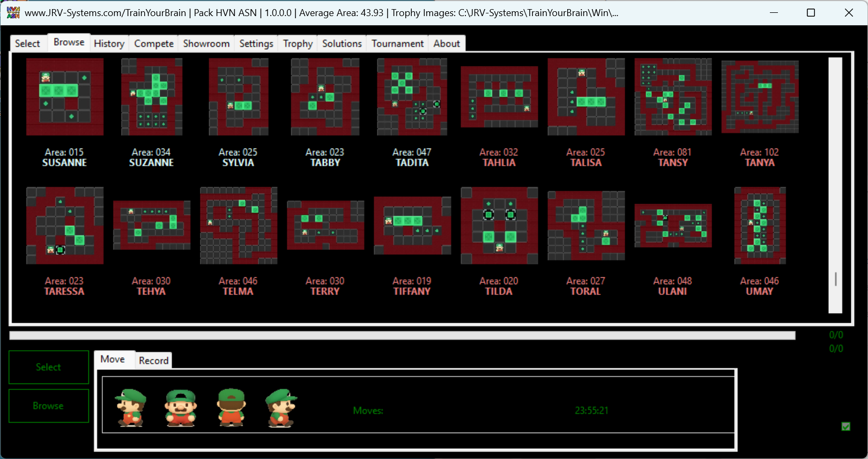Open the TAHLIA puzzle thumbnail
Image resolution: width=868 pixels, height=459 pixels.
point(499,97)
